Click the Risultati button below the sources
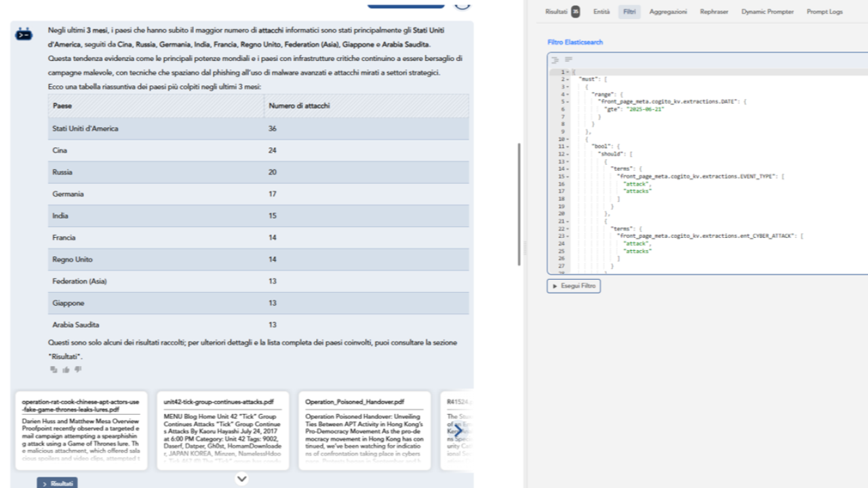 [x=58, y=483]
